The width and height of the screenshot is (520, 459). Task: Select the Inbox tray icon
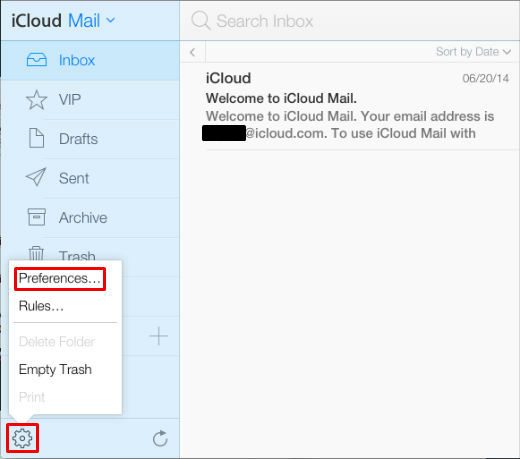coord(37,60)
